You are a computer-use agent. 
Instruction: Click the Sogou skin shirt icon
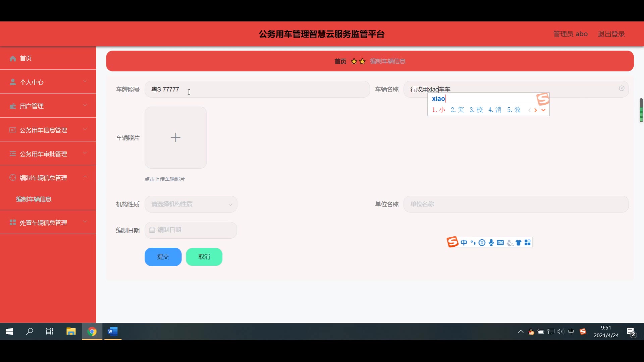519,243
